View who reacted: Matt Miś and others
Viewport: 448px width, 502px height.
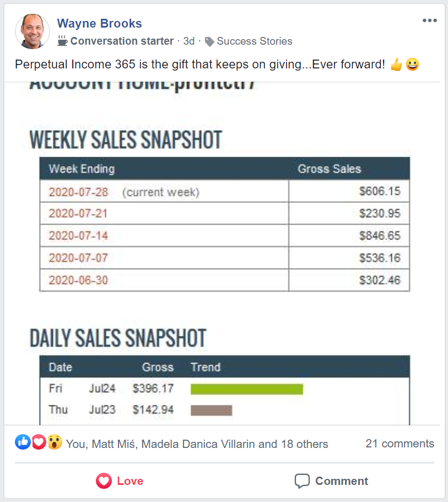tap(197, 444)
